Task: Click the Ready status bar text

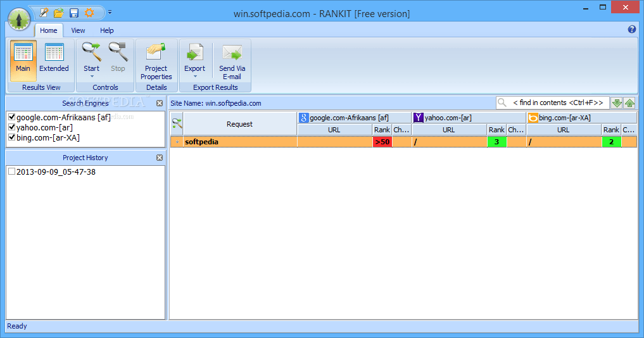Action: click(17, 326)
